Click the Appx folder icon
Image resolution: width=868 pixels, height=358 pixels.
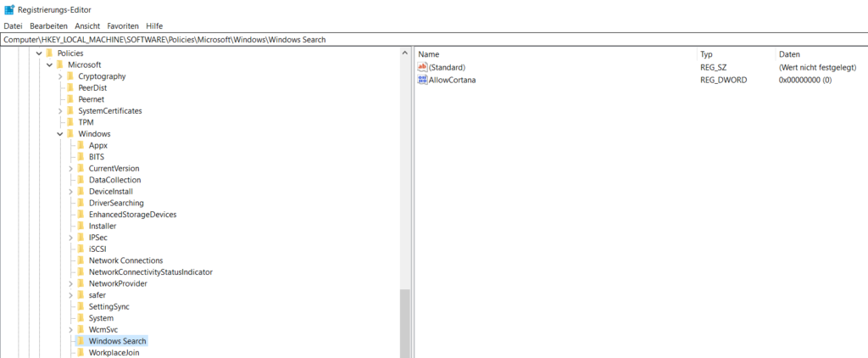pos(81,145)
